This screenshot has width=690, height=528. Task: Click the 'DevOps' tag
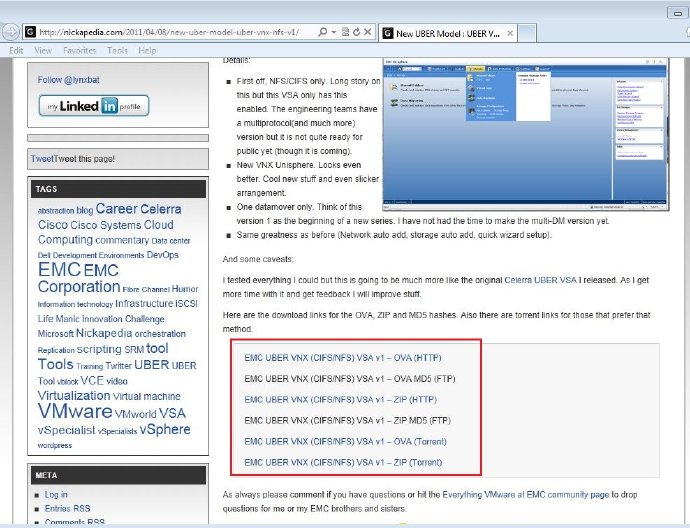162,255
